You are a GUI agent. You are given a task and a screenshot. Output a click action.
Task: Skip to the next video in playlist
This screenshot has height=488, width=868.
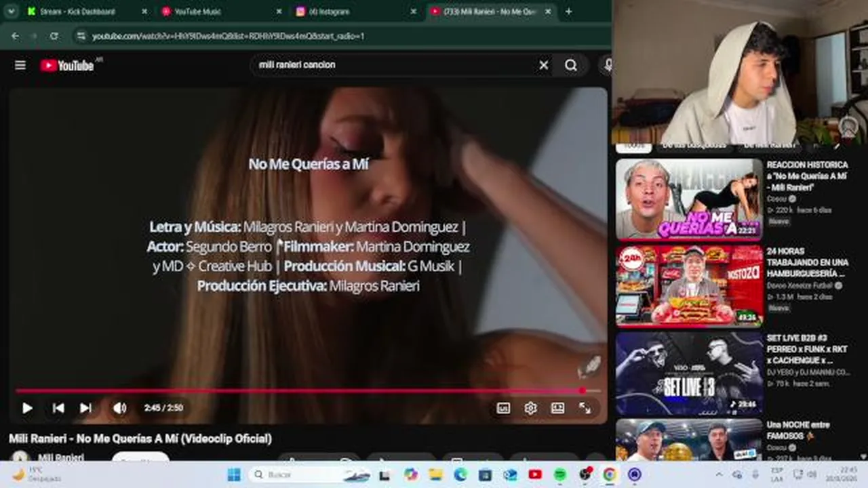click(85, 408)
